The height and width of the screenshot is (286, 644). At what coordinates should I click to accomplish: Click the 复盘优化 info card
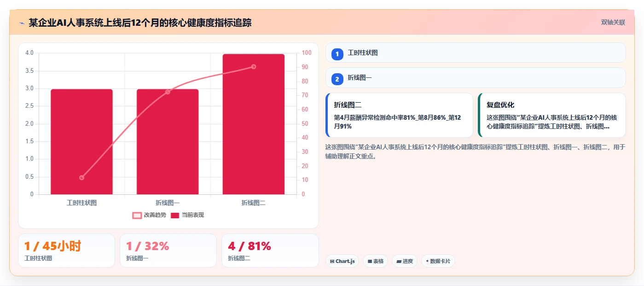click(552, 115)
